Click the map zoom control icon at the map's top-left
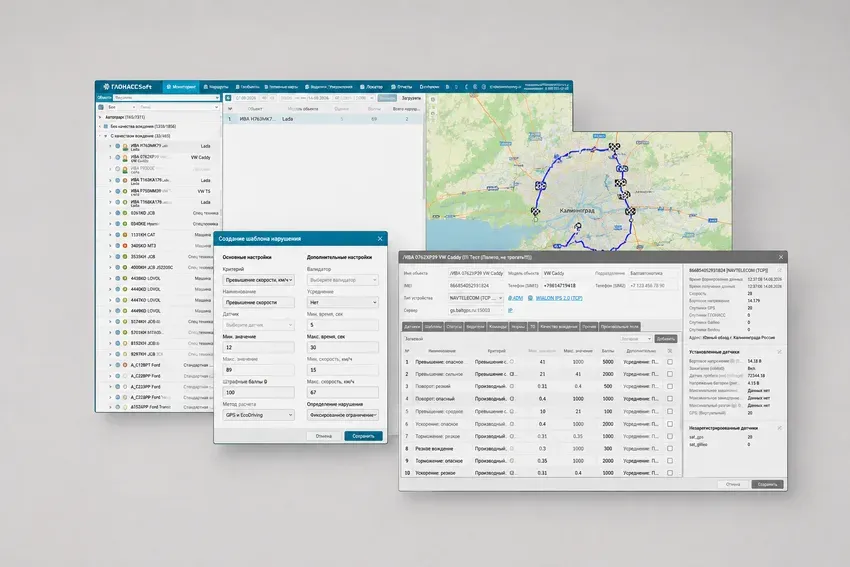This screenshot has width=850, height=567. [433, 100]
